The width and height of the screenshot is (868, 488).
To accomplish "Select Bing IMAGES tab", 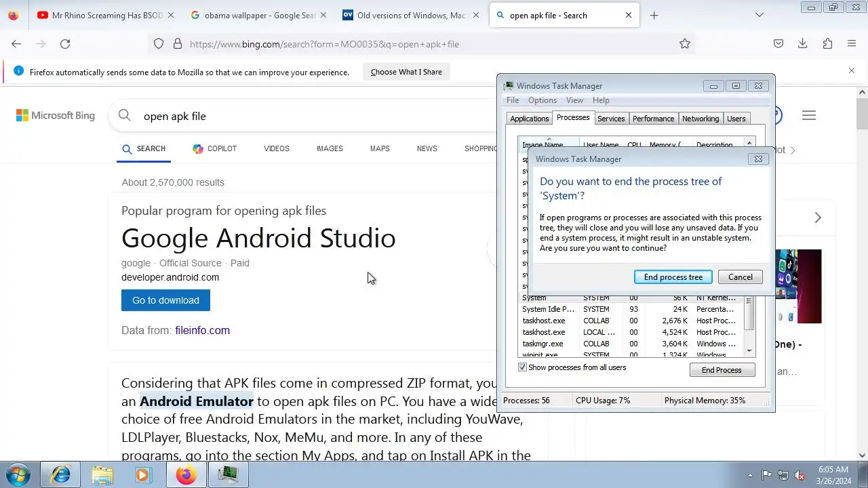I will pyautogui.click(x=330, y=148).
